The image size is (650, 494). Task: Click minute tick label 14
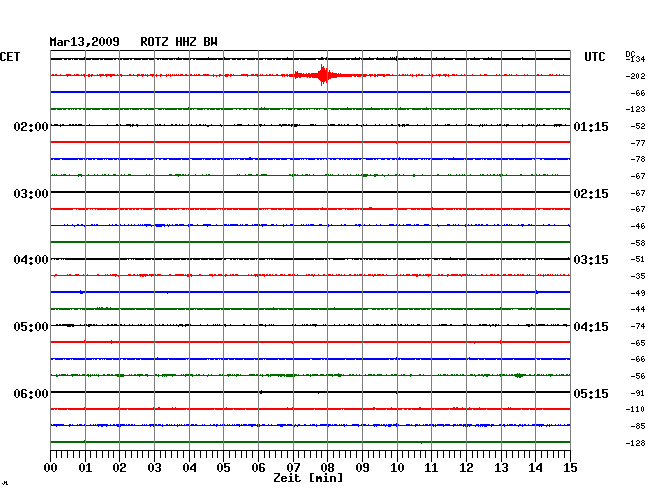click(x=535, y=468)
